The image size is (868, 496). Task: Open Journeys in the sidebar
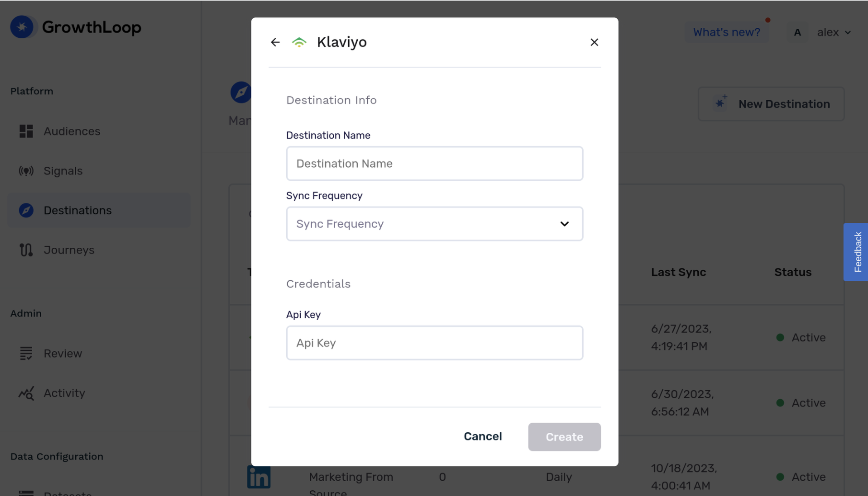point(99,250)
